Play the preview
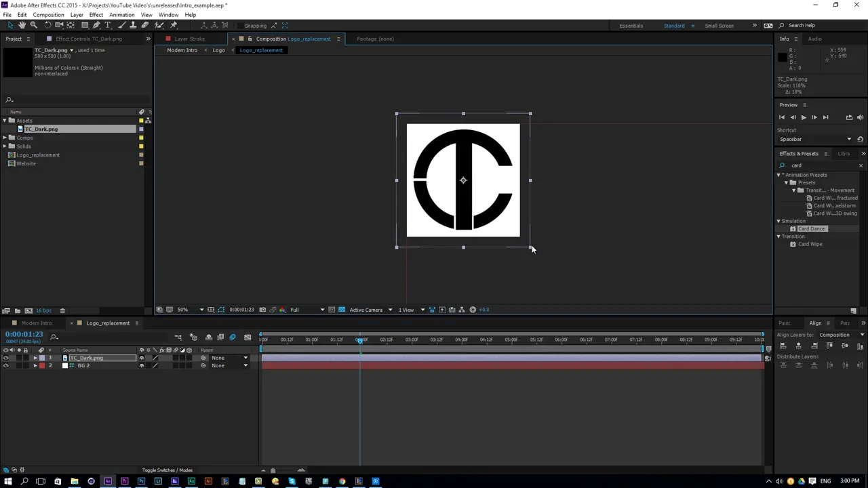The image size is (868, 488). (x=804, y=117)
